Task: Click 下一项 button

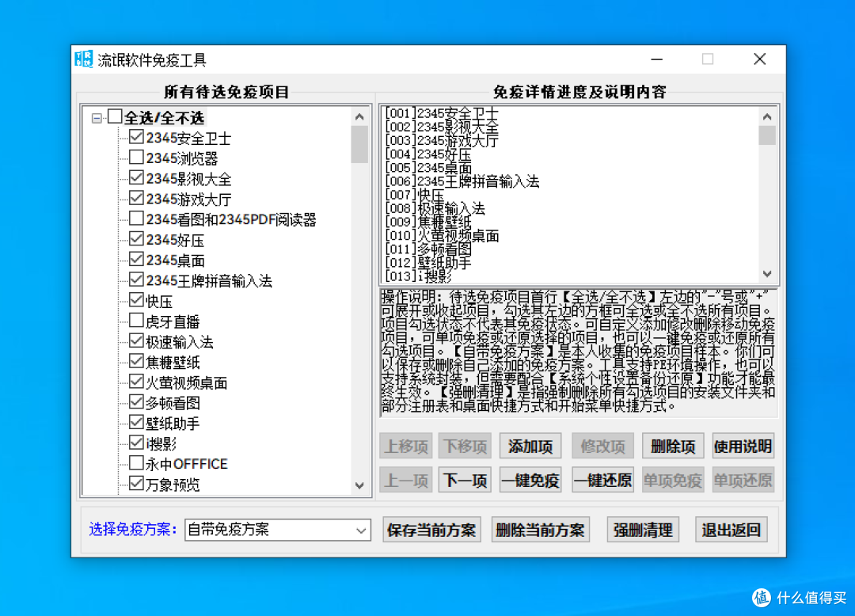Action: (x=465, y=481)
